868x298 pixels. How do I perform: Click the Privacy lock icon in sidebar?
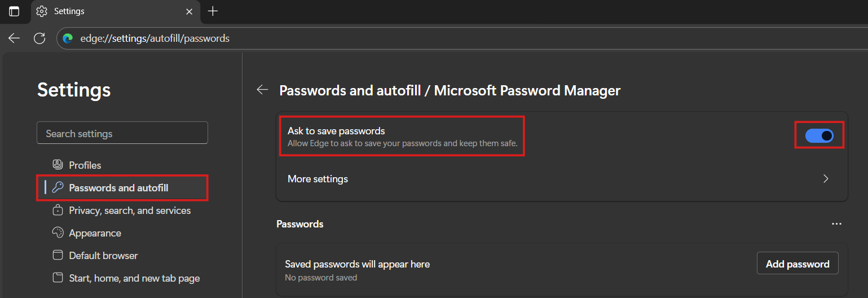coord(58,210)
